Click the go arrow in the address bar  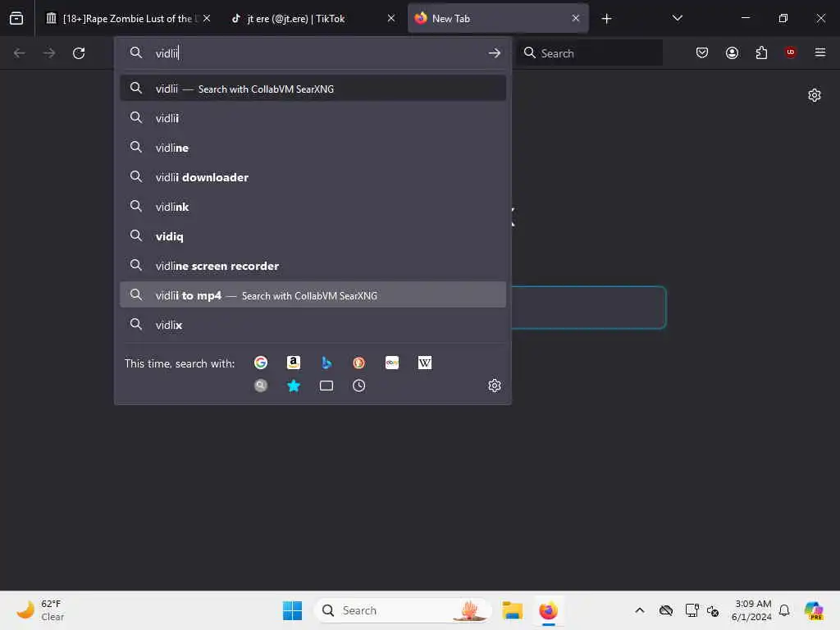494,53
